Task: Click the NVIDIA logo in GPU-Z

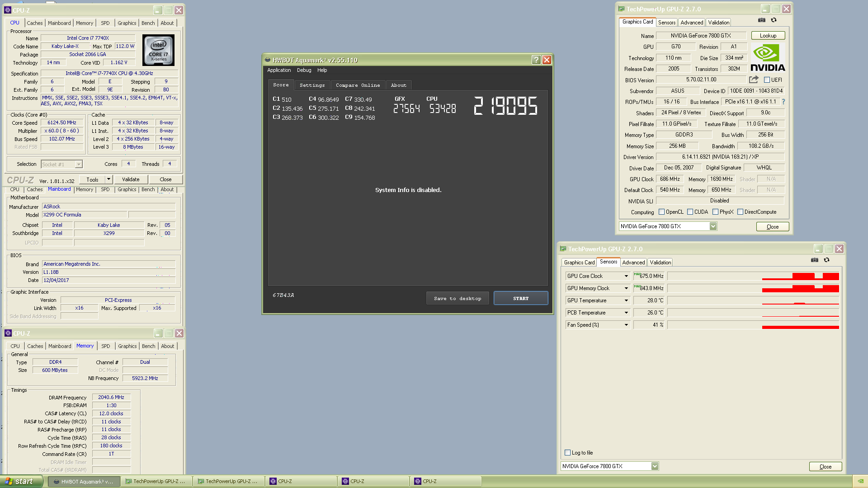Action: (768, 57)
